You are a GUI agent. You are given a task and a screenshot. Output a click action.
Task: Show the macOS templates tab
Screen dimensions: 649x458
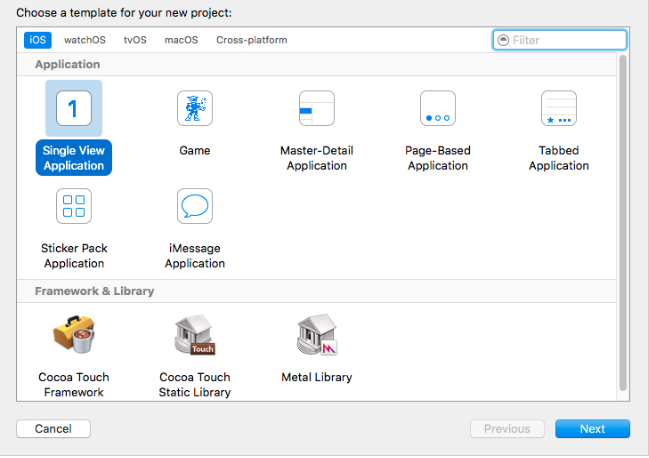181,40
